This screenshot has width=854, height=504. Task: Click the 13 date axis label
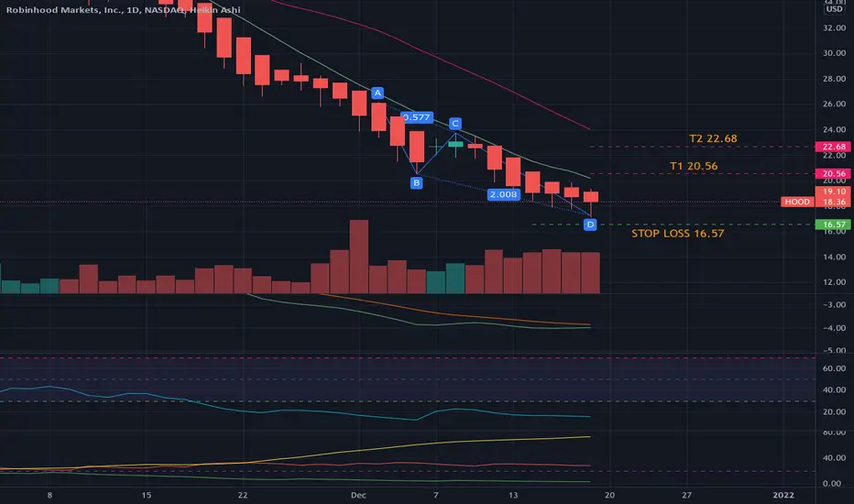pyautogui.click(x=513, y=495)
